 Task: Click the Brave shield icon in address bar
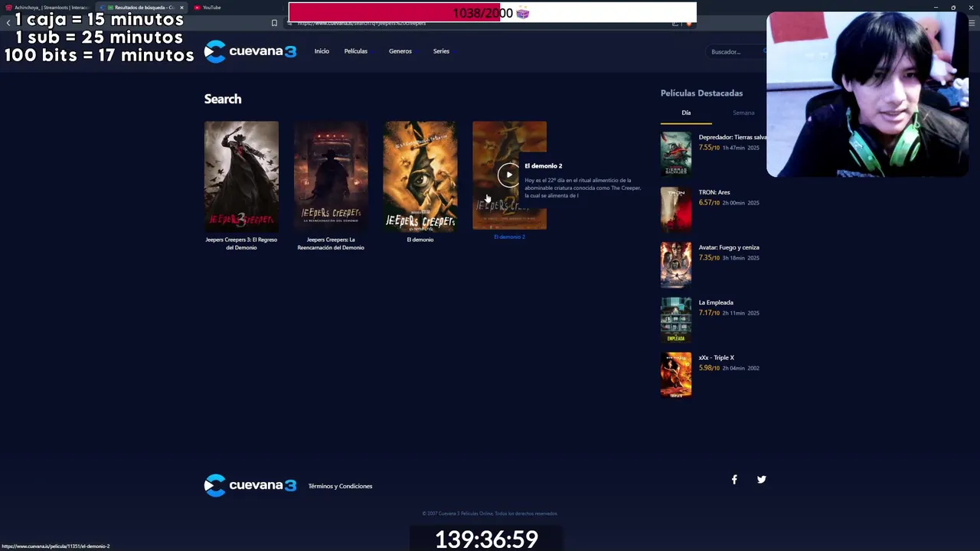(x=689, y=24)
